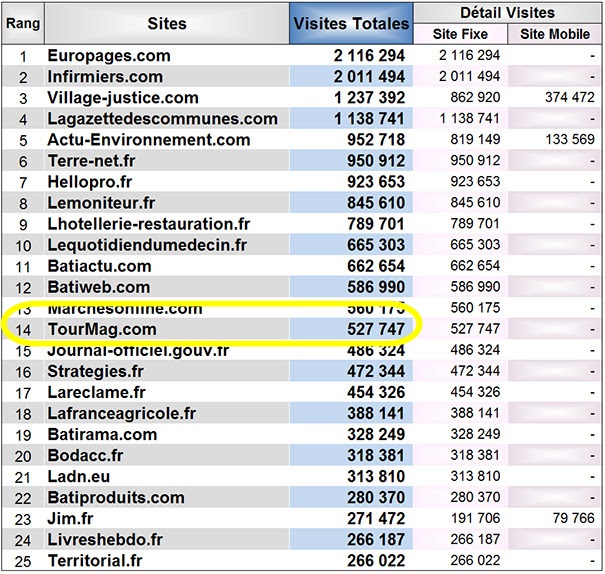
Task: Click the Batiweb.com site name
Action: point(99,287)
